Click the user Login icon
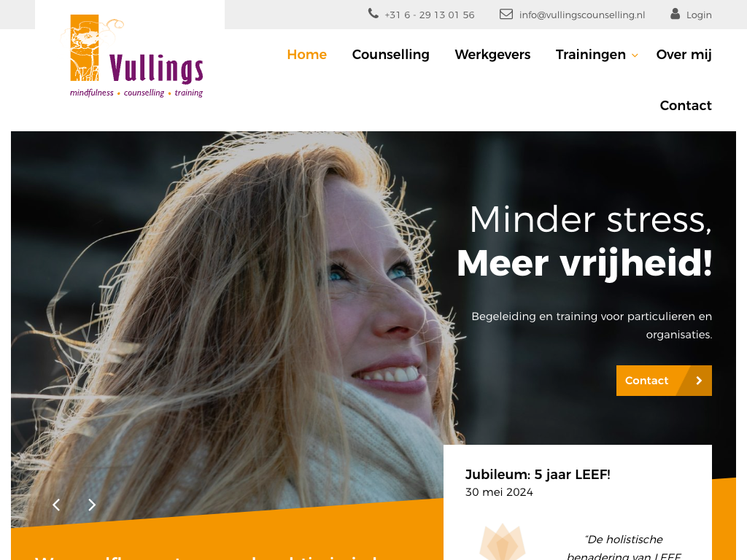The image size is (747, 560). tap(675, 14)
